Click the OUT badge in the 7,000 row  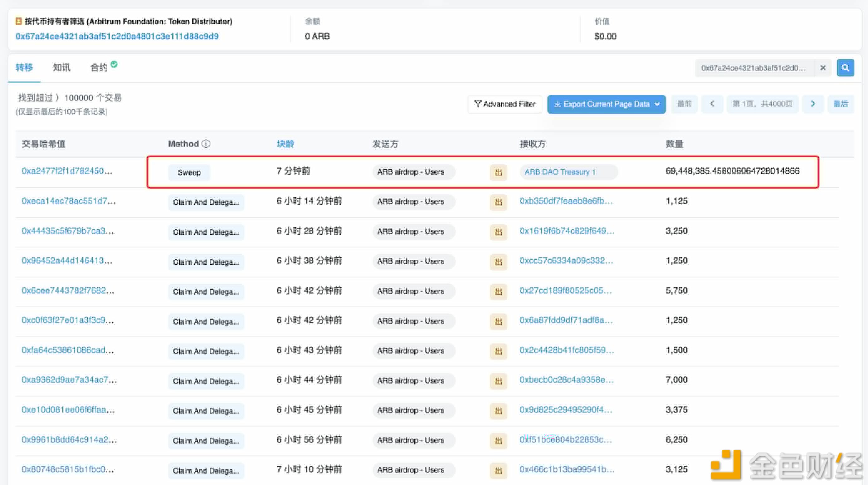click(x=498, y=381)
